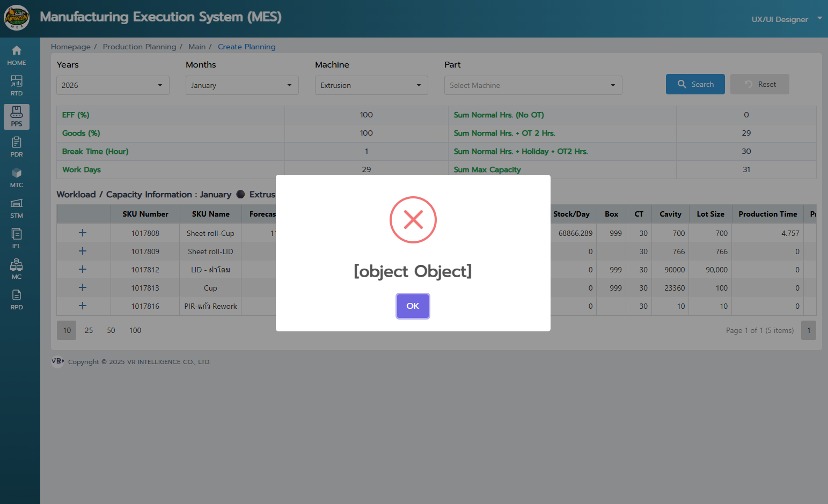
Task: Dismiss the error dialog with OK
Action: [x=413, y=306]
